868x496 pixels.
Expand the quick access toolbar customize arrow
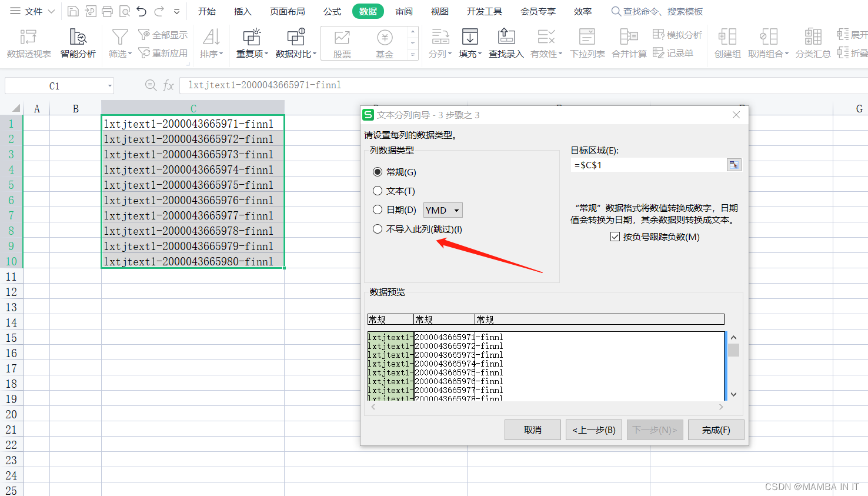[177, 11]
